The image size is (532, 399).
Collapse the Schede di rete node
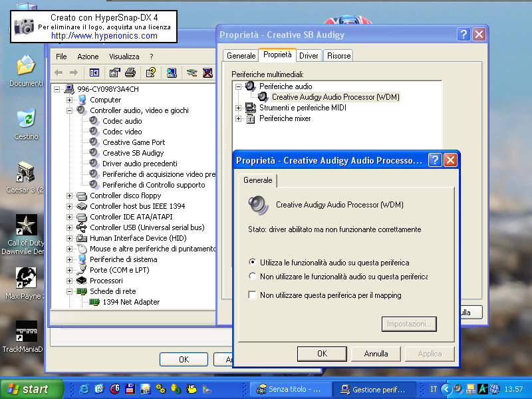(69, 291)
